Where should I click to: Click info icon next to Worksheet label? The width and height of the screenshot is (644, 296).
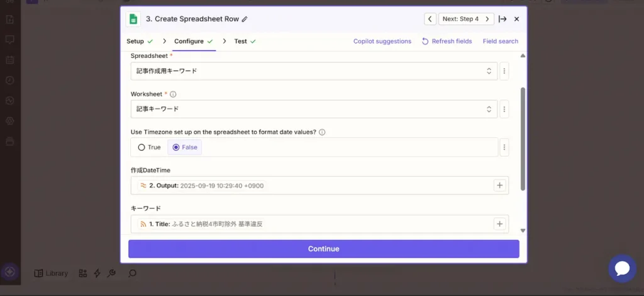pos(173,94)
